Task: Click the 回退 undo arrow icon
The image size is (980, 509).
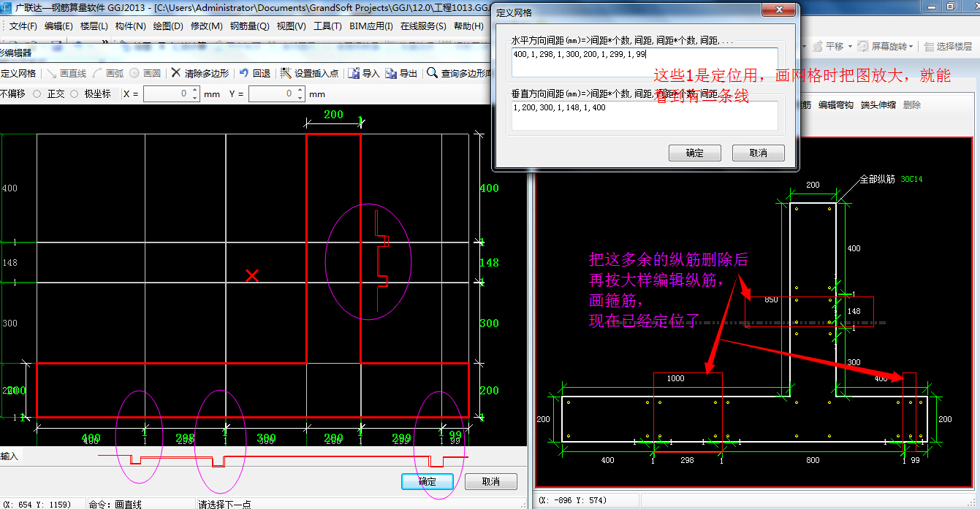Action: (x=244, y=73)
